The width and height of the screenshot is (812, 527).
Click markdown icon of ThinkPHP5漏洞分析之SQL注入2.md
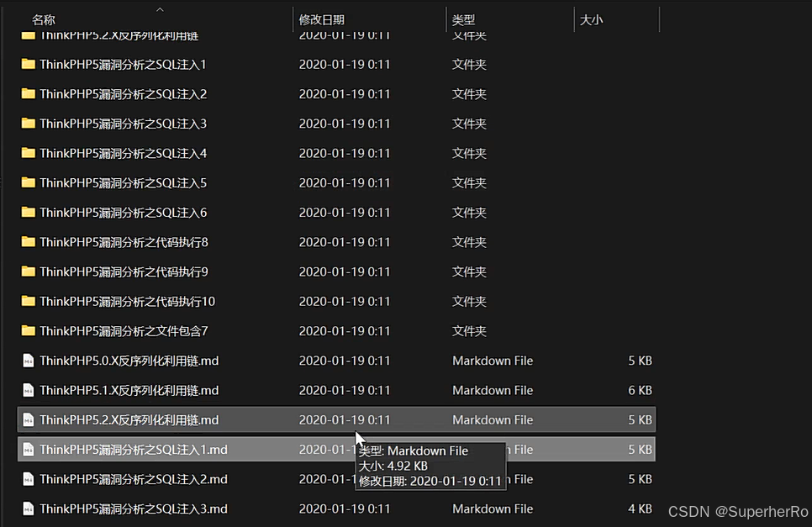pyautogui.click(x=29, y=479)
